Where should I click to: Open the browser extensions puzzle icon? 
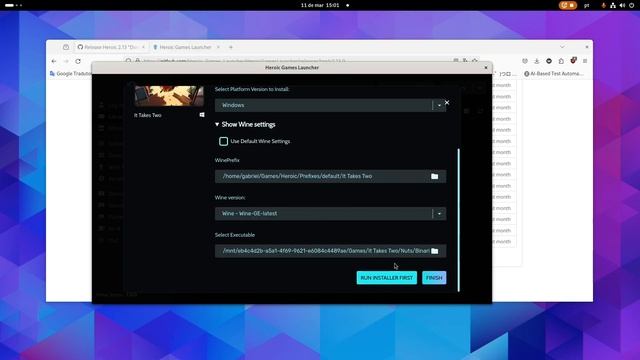tap(561, 61)
